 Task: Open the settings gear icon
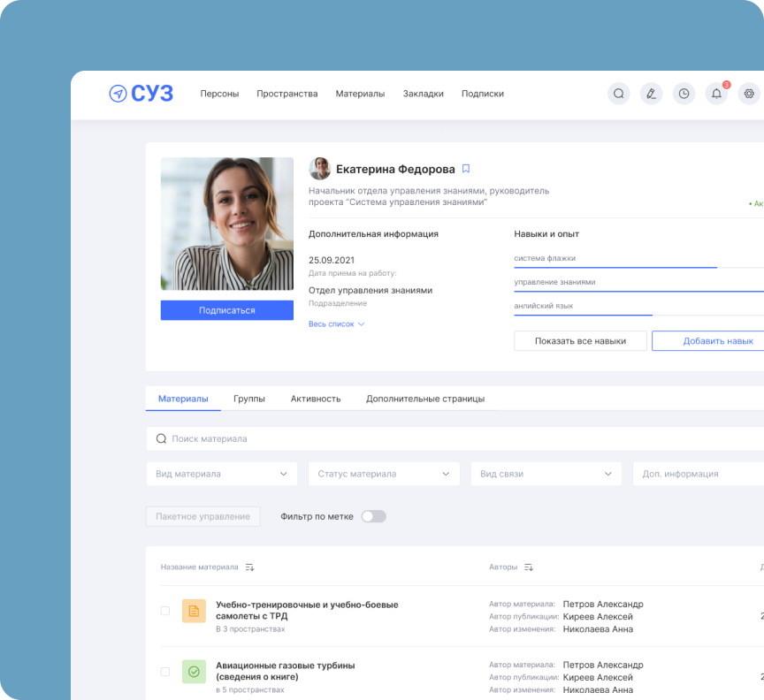[x=749, y=94]
